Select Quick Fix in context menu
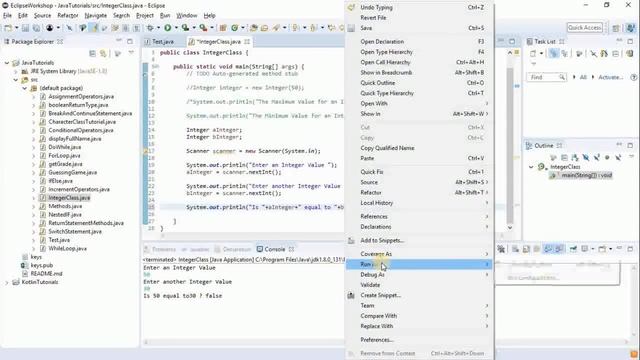 [419, 172]
